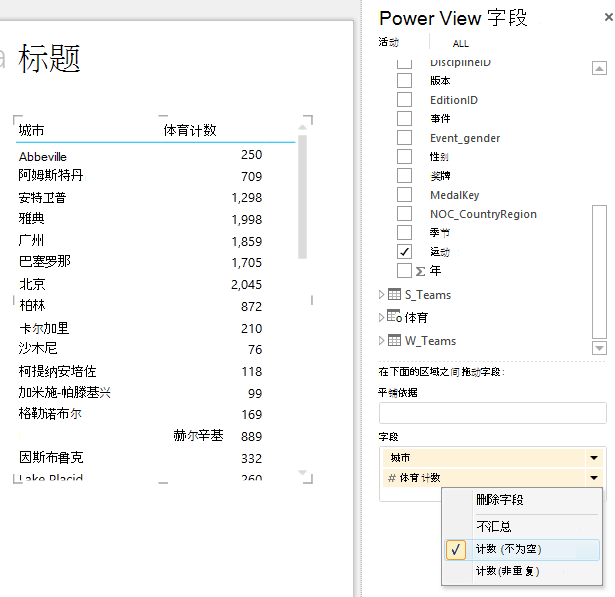Screen dimensions: 615x597
Task: Click the 体育计数 field in 字段 area
Action: coord(484,477)
